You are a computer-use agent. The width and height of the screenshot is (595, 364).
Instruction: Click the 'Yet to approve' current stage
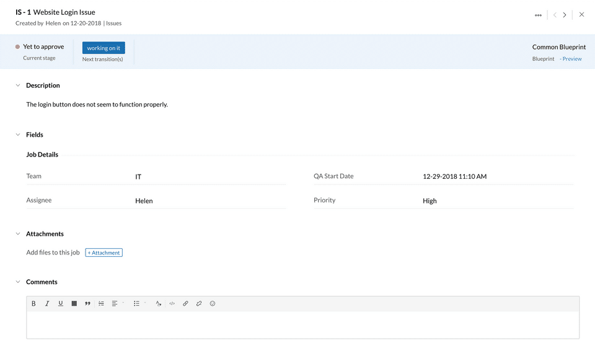[x=43, y=46]
